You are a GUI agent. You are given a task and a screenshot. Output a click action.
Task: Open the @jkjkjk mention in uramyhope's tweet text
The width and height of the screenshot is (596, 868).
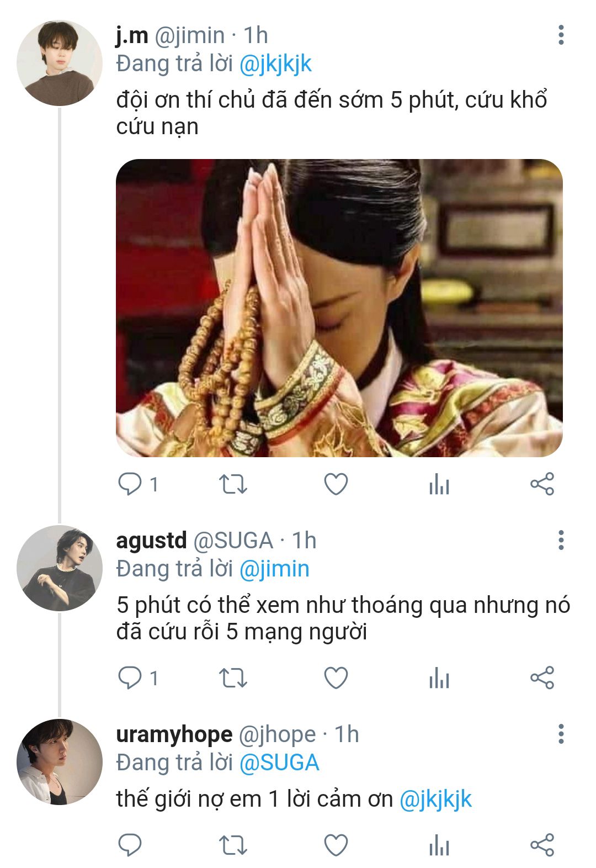pyautogui.click(x=435, y=799)
